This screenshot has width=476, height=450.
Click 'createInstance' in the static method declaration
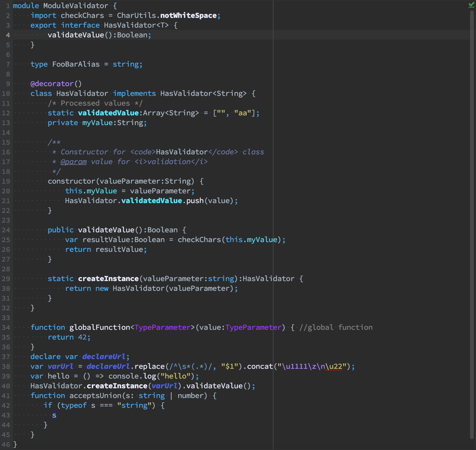coord(108,279)
